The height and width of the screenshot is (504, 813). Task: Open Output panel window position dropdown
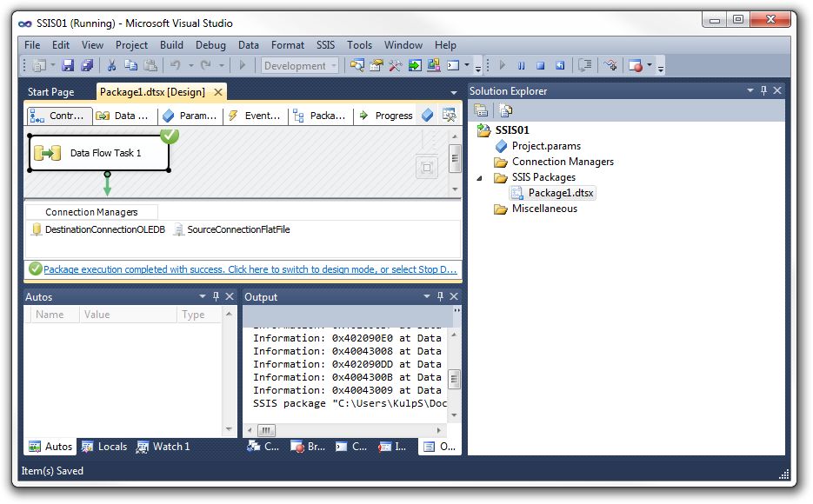click(x=427, y=296)
